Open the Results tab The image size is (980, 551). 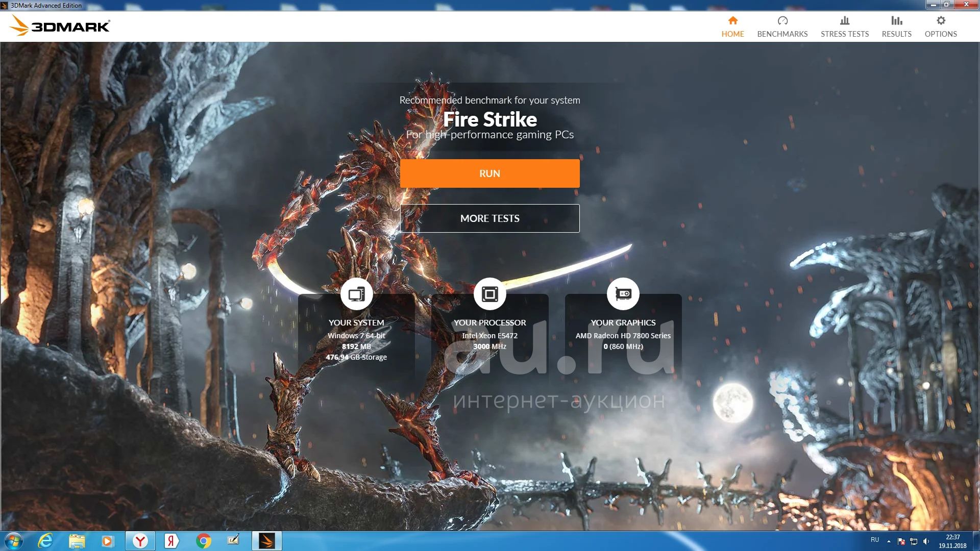pos(896,27)
